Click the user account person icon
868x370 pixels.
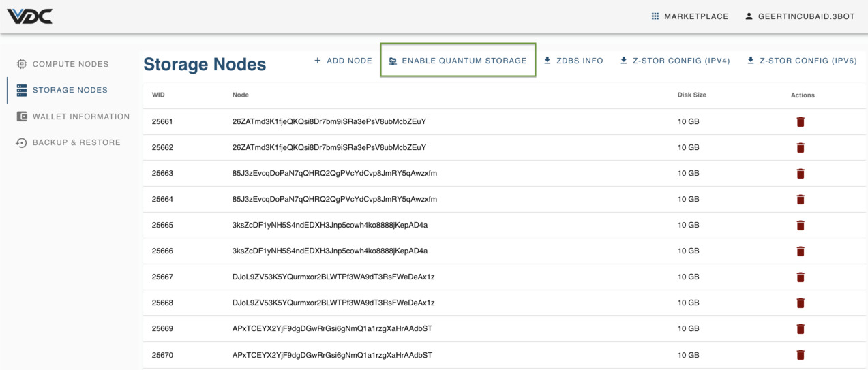(749, 16)
